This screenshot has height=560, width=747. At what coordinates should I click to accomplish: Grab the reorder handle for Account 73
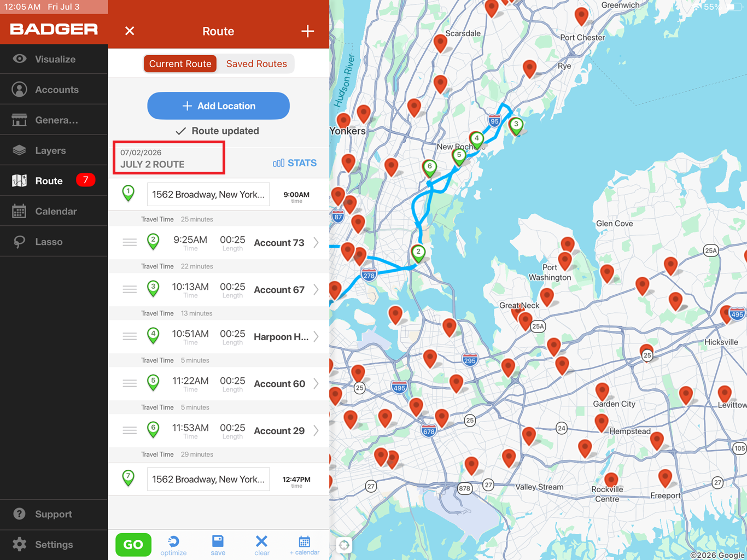(x=130, y=242)
